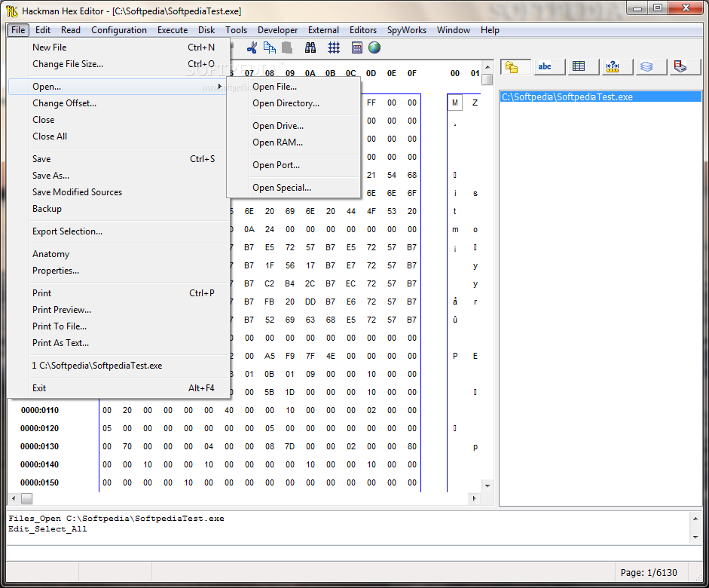
Task: Select the ruler measurement panel icon
Action: click(617, 67)
